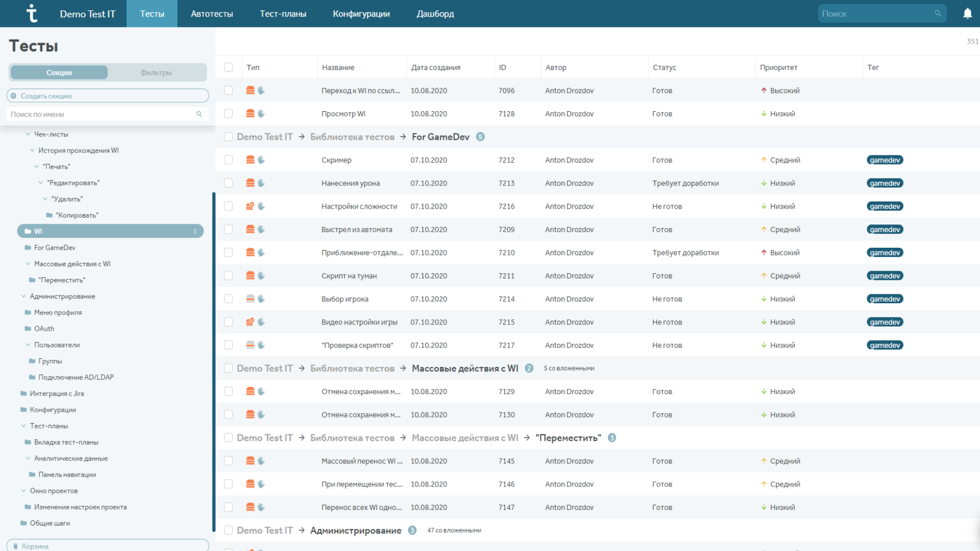Click the search magnifier in top bar
Viewport: 980px width, 551px height.
(937, 14)
